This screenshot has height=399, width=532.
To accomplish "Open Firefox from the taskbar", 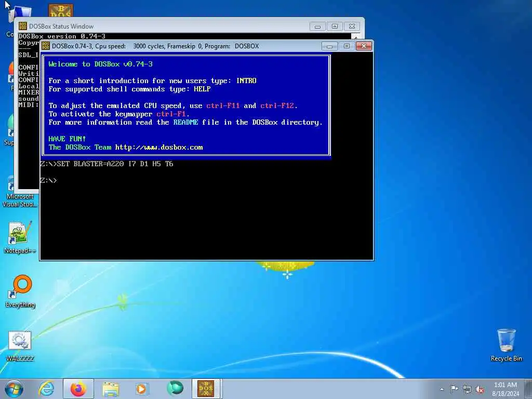I will click(78, 389).
